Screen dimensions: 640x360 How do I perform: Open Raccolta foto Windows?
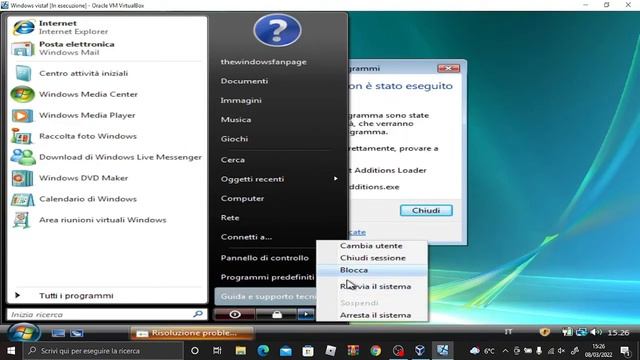(x=107, y=136)
